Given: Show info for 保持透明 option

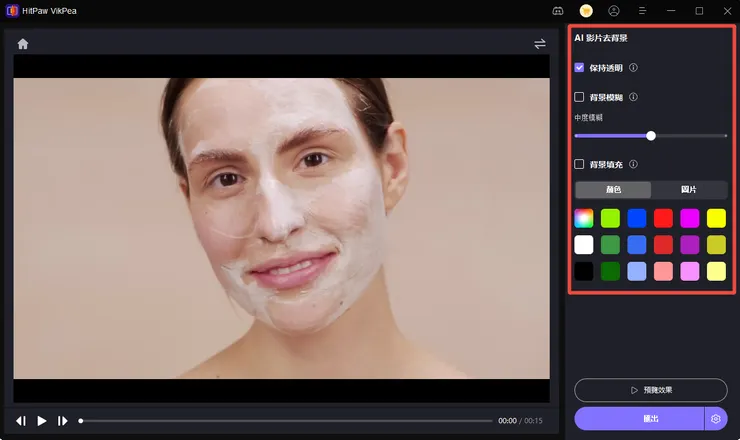Looking at the screenshot, I should click(x=633, y=68).
